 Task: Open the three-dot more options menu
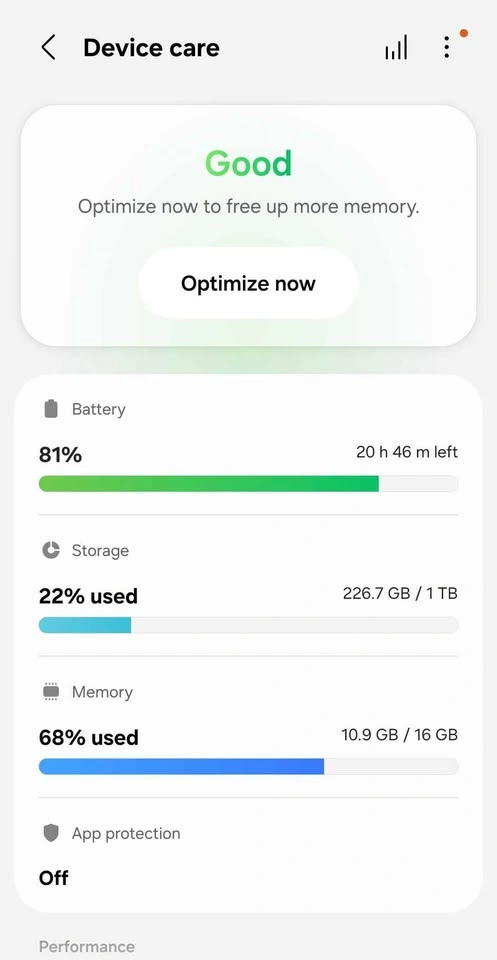[447, 47]
